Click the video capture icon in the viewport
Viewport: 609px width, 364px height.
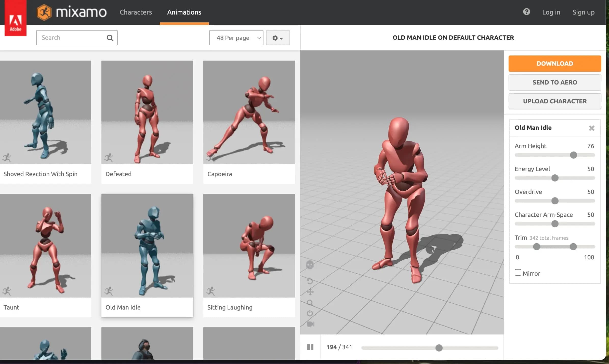click(x=310, y=324)
